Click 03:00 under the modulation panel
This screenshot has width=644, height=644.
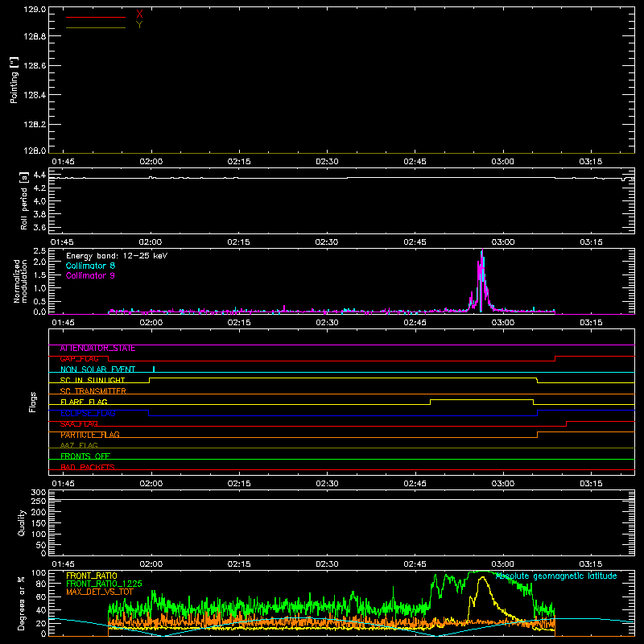[502, 323]
